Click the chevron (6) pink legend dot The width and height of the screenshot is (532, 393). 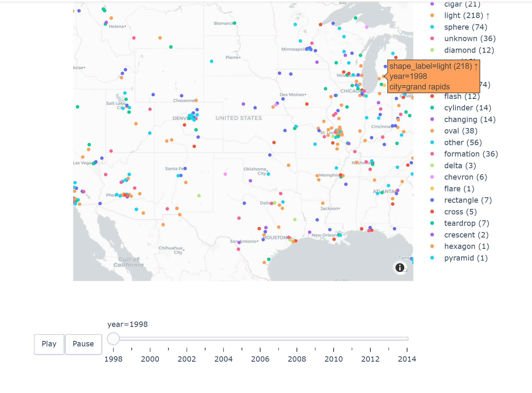pos(432,177)
